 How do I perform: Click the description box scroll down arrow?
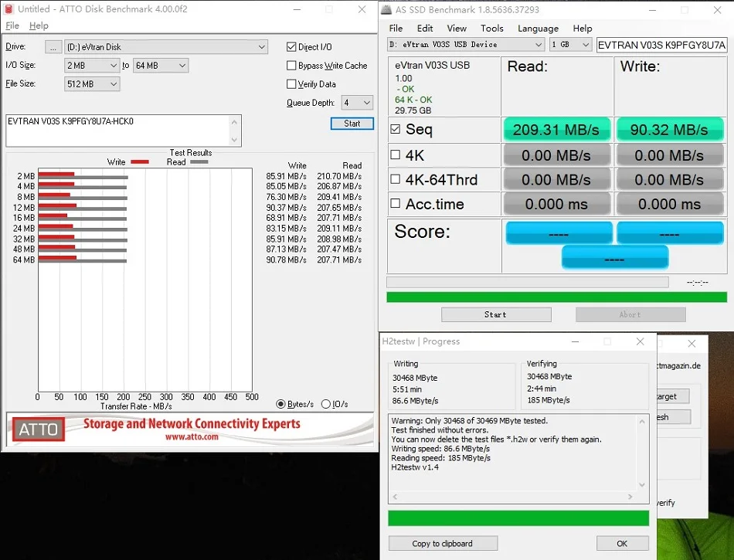[x=235, y=140]
